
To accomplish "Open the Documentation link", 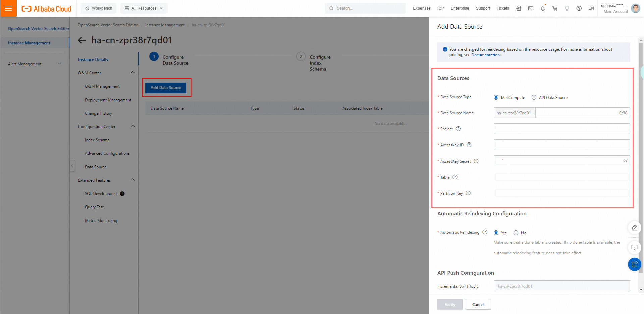I will tap(486, 55).
